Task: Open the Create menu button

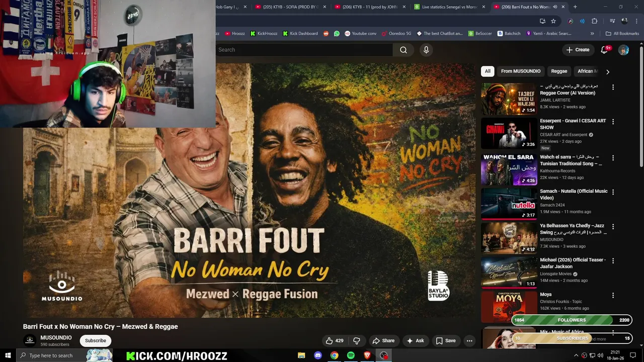Action: [x=578, y=50]
